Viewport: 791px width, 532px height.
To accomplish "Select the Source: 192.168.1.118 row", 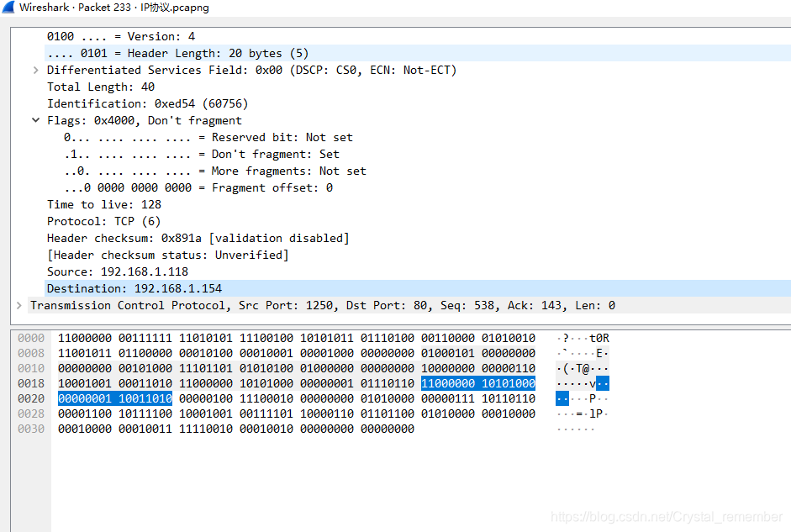I will pos(117,271).
